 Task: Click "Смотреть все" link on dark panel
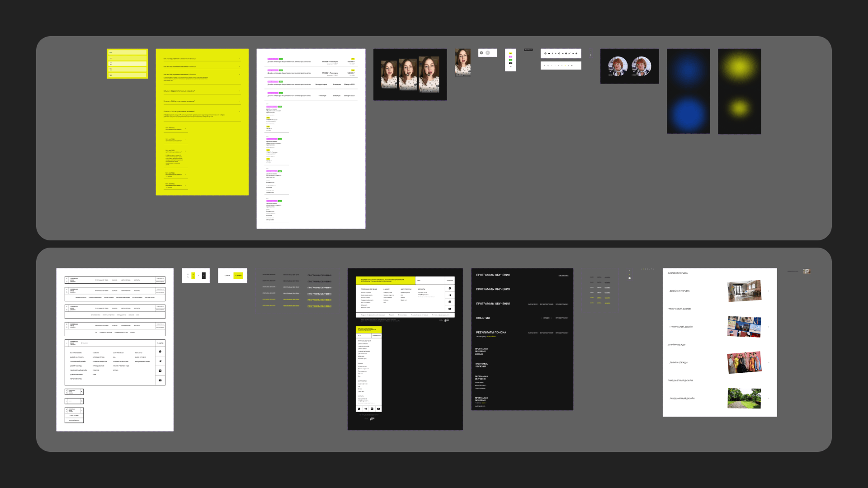pyautogui.click(x=563, y=275)
